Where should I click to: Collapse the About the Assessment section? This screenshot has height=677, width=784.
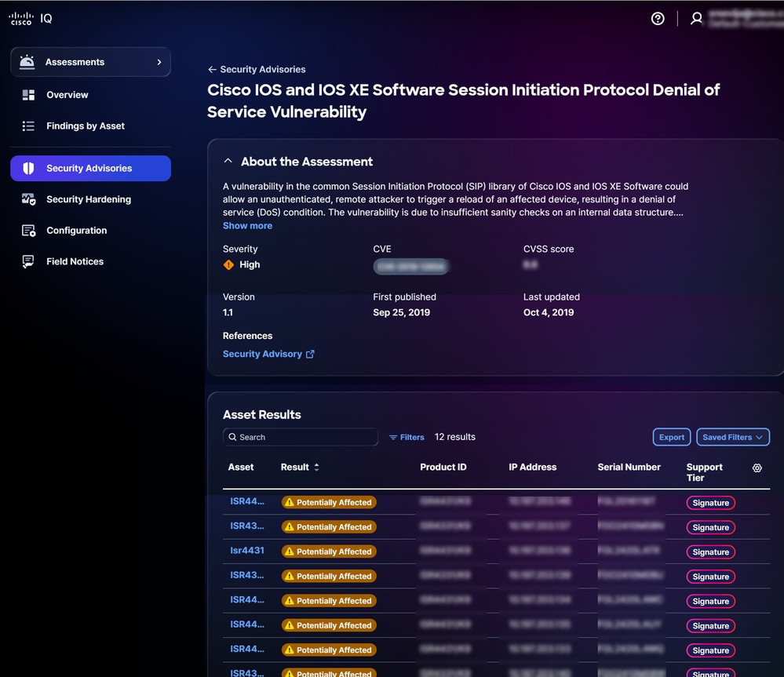click(228, 161)
